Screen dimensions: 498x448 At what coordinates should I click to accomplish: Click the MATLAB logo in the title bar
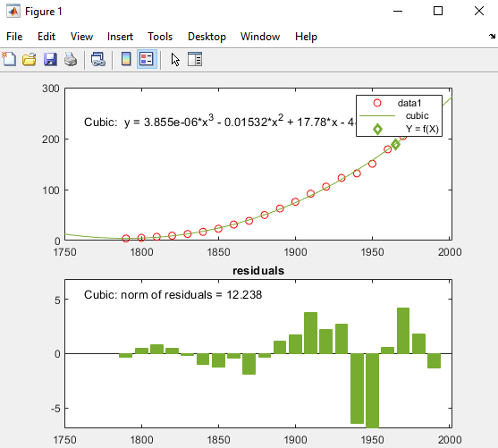[x=13, y=12]
